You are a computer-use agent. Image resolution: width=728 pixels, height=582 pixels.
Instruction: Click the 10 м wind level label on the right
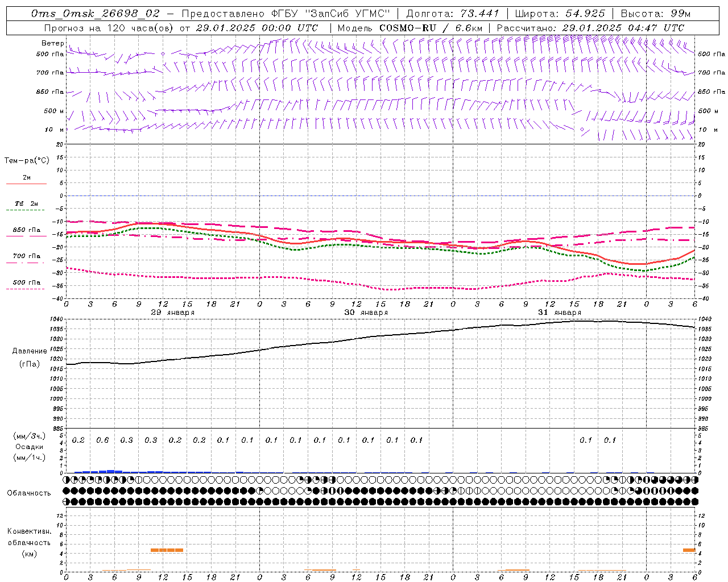coord(707,130)
